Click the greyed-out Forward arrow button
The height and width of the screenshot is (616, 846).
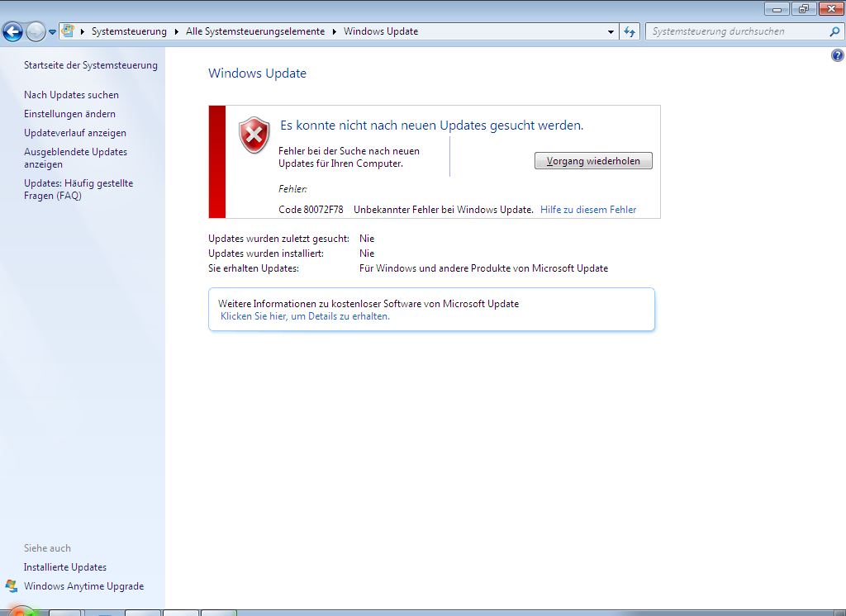36,32
